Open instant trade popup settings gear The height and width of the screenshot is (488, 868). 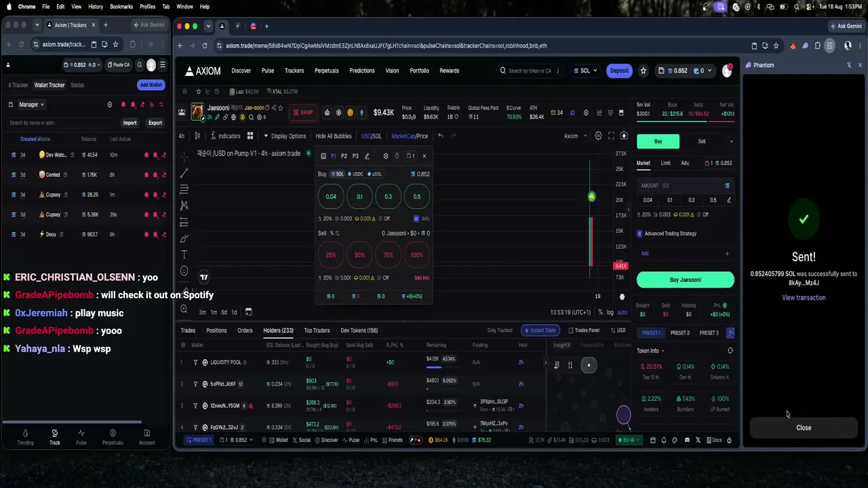click(386, 156)
